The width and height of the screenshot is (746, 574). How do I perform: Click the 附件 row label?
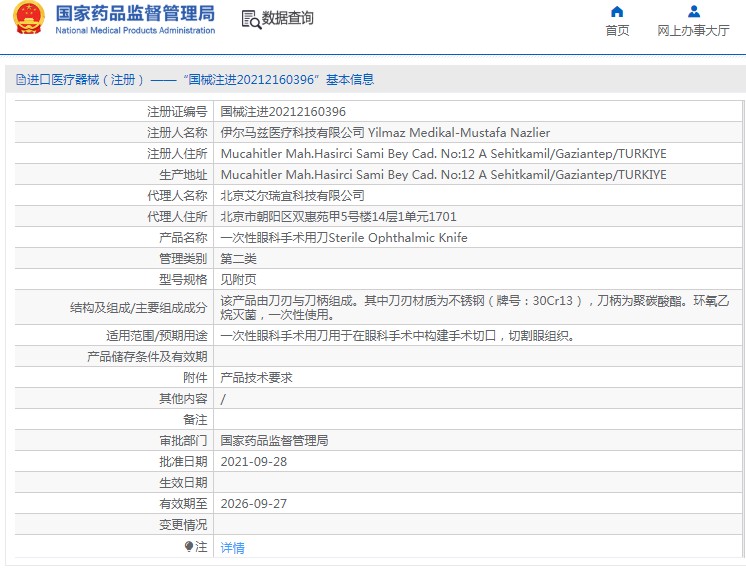[x=195, y=378]
